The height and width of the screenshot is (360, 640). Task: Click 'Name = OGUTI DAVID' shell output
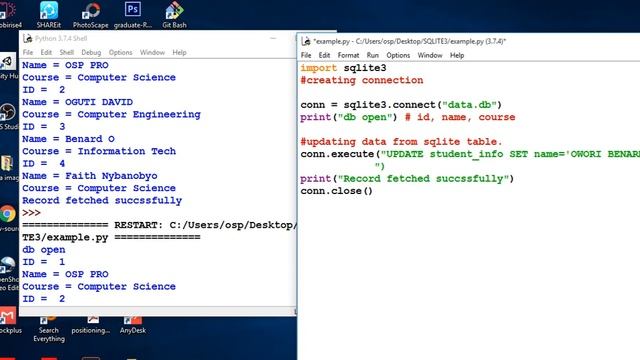coord(78,102)
